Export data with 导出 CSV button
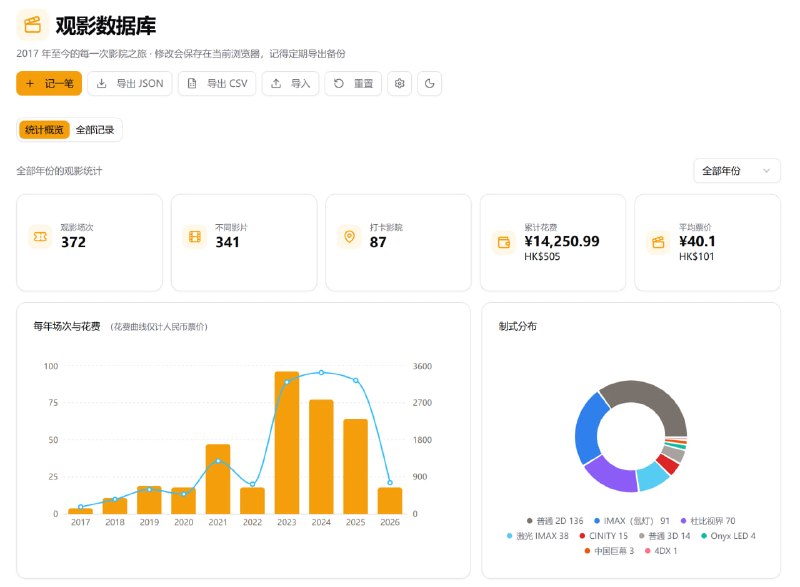This screenshot has height=587, width=800. coord(217,83)
